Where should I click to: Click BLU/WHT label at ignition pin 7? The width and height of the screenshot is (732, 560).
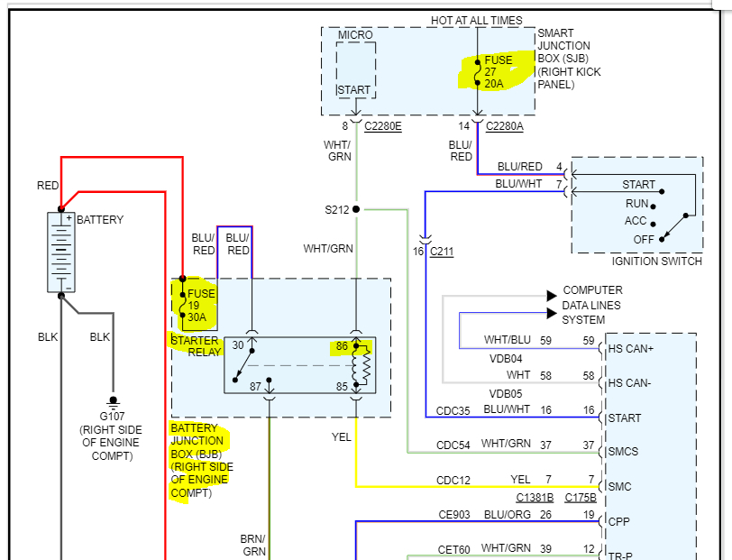518,184
